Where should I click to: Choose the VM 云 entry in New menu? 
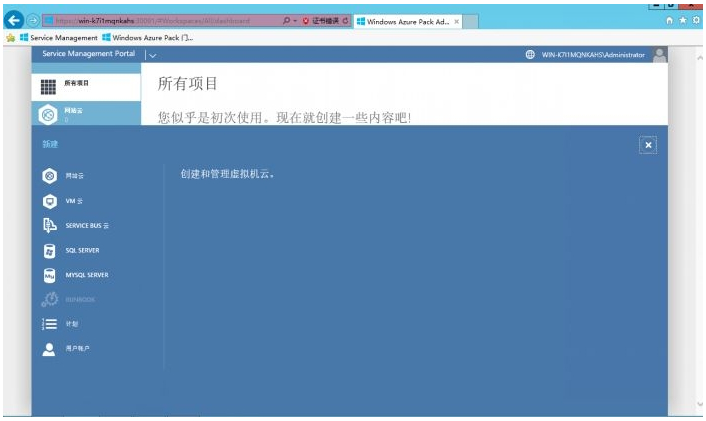click(x=74, y=201)
